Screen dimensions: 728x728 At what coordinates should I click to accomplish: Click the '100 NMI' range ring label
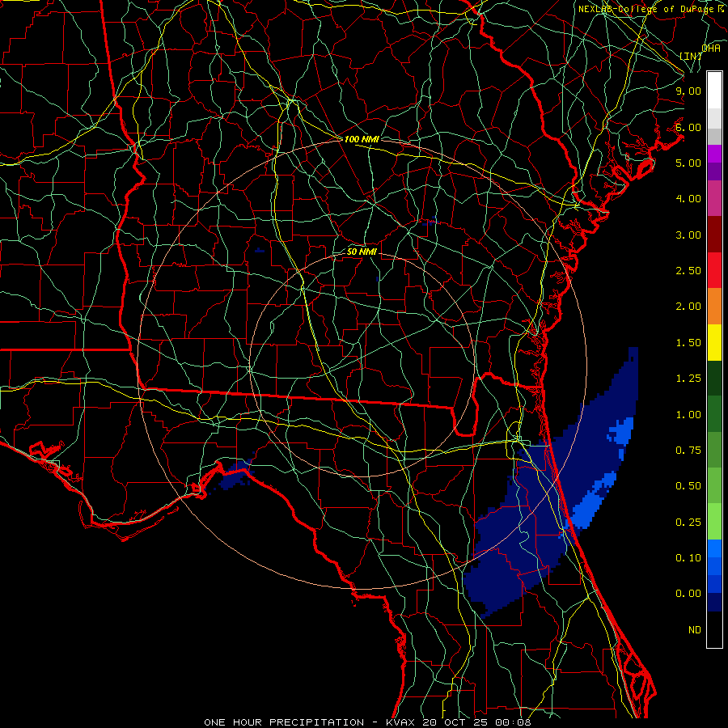coord(362,139)
